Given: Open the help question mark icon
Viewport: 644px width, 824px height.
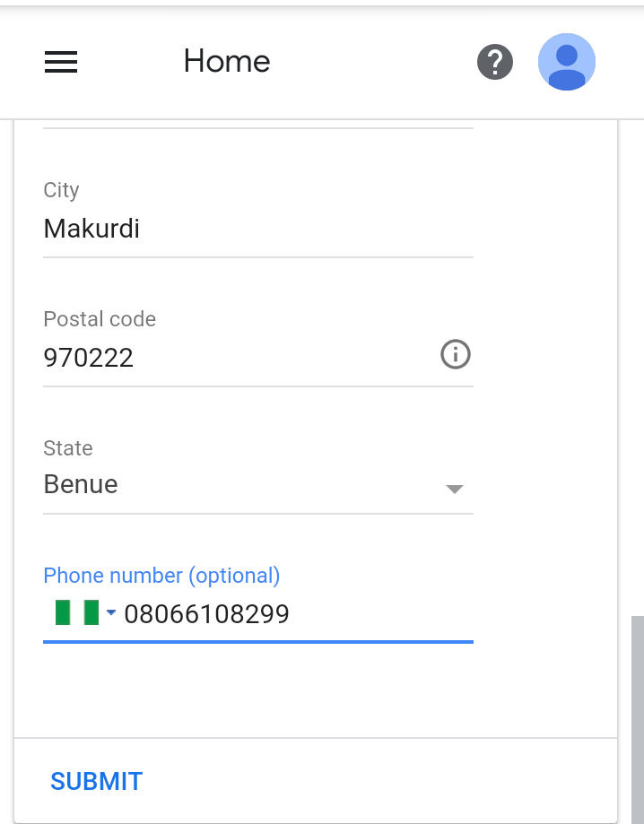Looking at the screenshot, I should (495, 62).
